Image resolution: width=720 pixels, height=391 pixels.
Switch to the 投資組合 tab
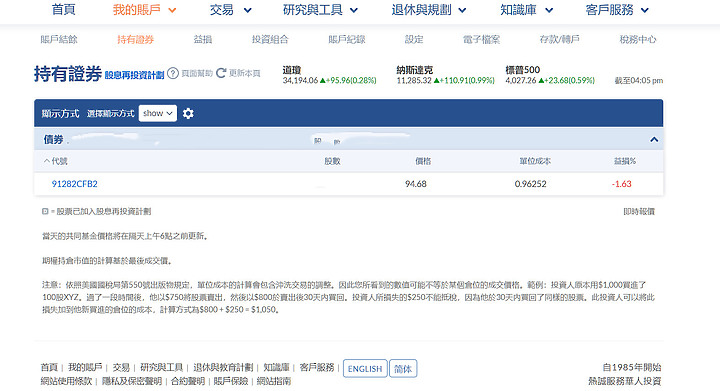[270, 39]
